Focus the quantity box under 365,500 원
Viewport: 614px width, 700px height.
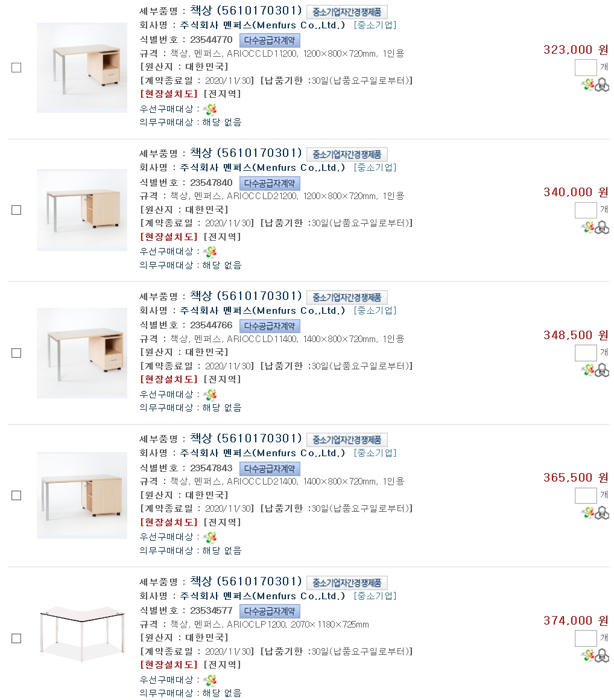point(585,495)
